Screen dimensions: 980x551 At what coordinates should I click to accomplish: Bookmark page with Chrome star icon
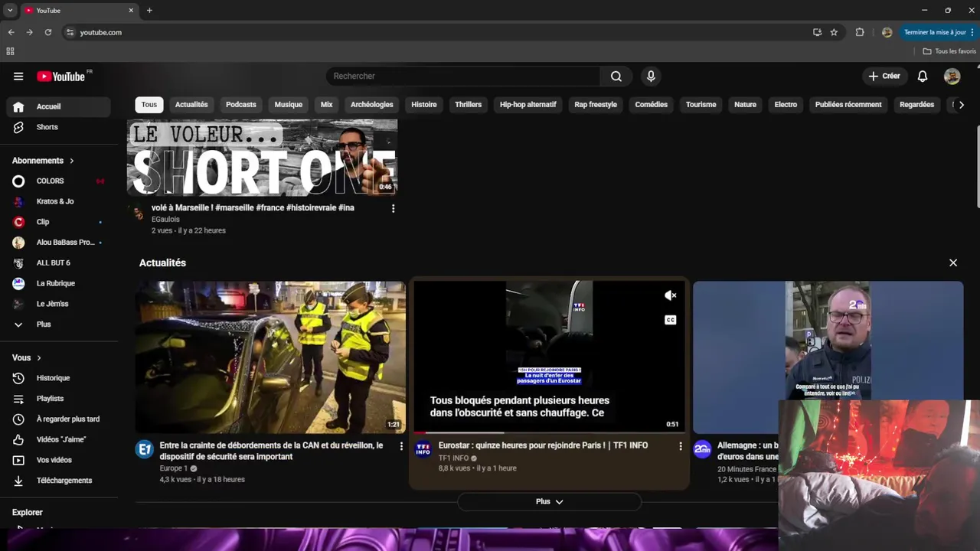tap(834, 32)
